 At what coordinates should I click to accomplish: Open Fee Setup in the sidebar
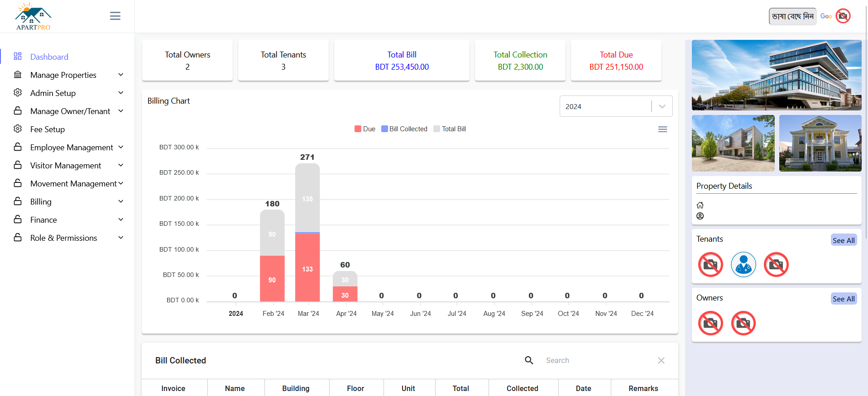(48, 129)
